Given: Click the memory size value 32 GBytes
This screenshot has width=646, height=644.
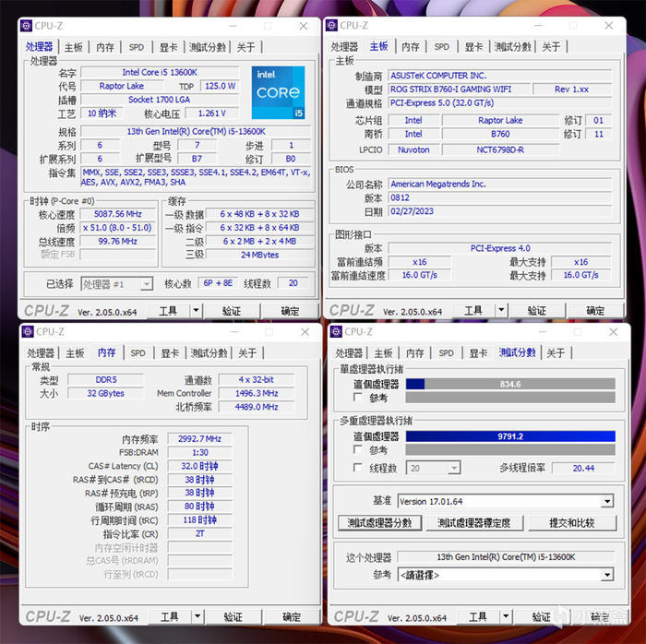Looking at the screenshot, I should (x=106, y=393).
